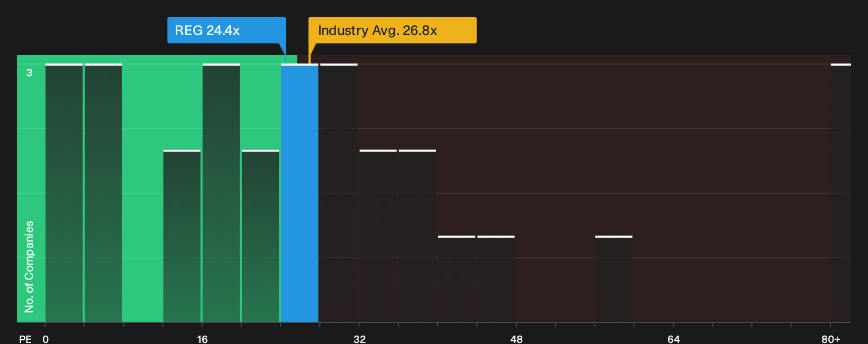868x344 pixels.
Task: Click the blue REG 24.4x label
Action: (227, 30)
